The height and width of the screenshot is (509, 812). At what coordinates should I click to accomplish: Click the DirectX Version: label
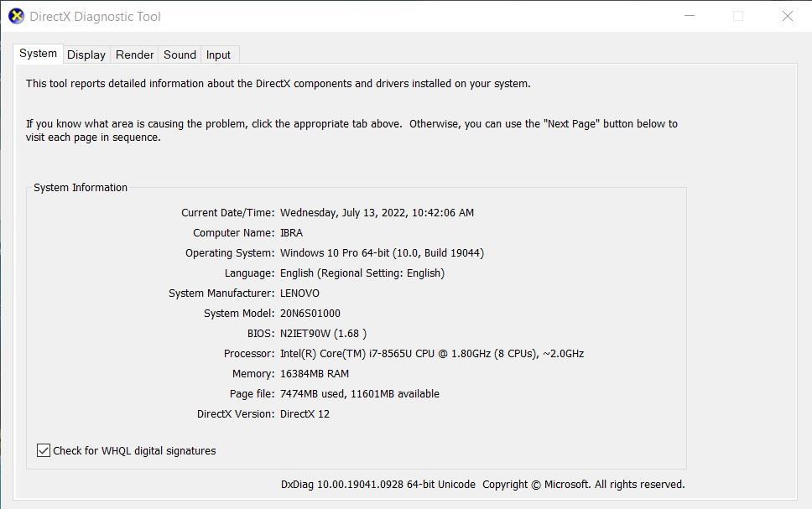(x=236, y=414)
